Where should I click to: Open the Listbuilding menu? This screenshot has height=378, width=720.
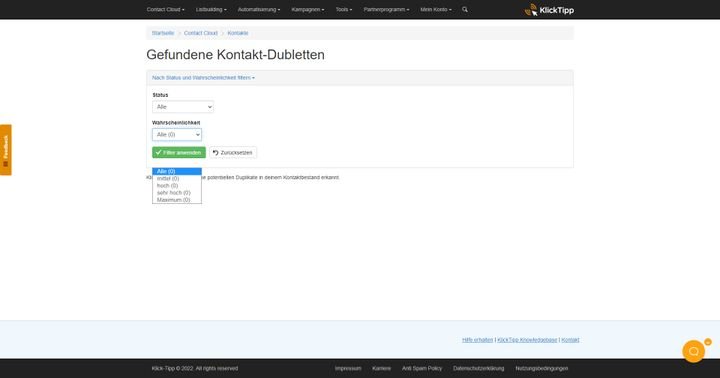pos(211,10)
